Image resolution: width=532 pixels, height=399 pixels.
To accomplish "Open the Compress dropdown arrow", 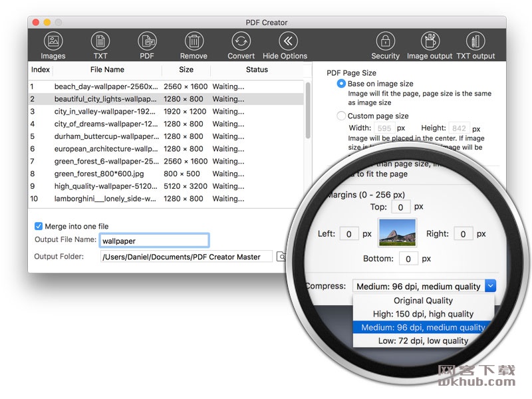I will (x=491, y=286).
